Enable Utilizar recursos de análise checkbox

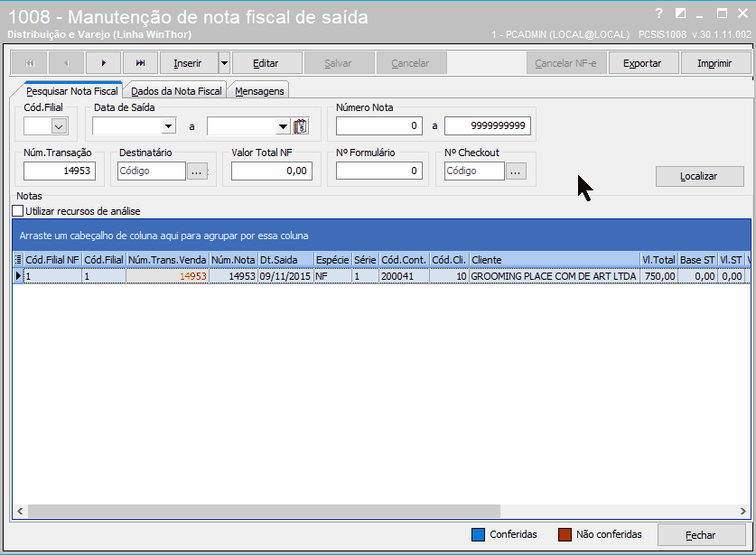pyautogui.click(x=18, y=211)
